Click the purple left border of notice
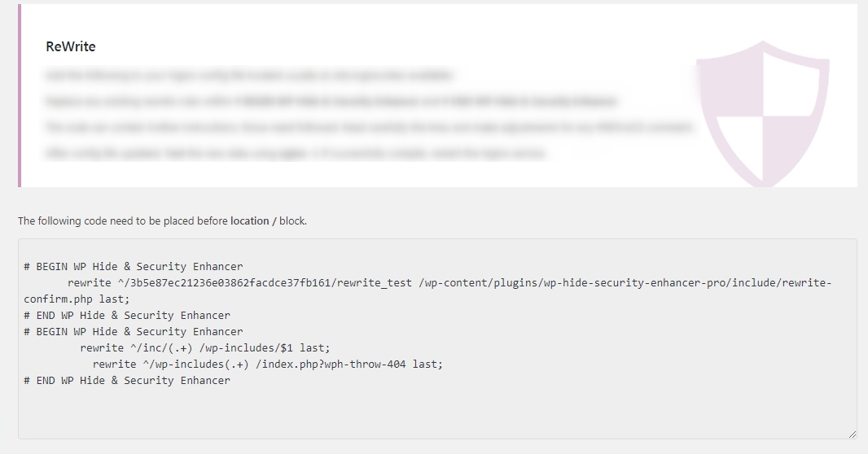Image resolution: width=868 pixels, height=454 pixels. coord(20,96)
